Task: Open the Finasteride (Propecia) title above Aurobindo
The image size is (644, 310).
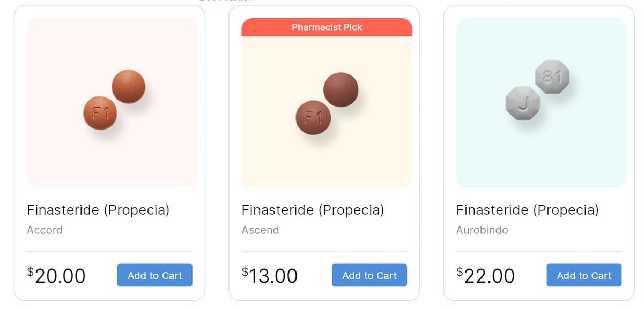Action: tap(527, 210)
